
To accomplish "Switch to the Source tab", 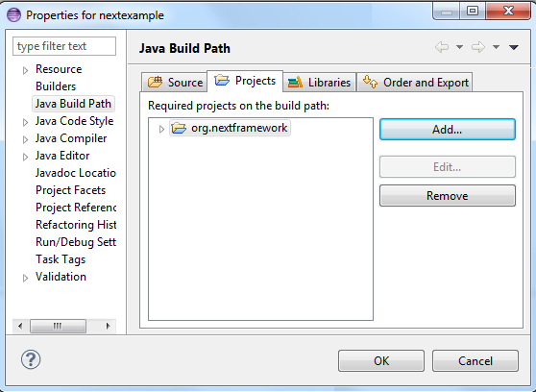I will (174, 82).
